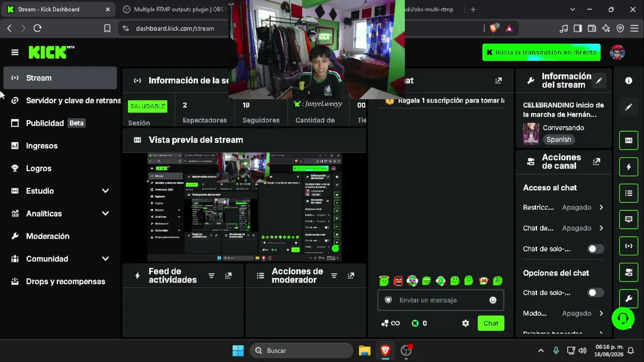
Task: Filter the Feed de actividades panel
Action: (211, 276)
